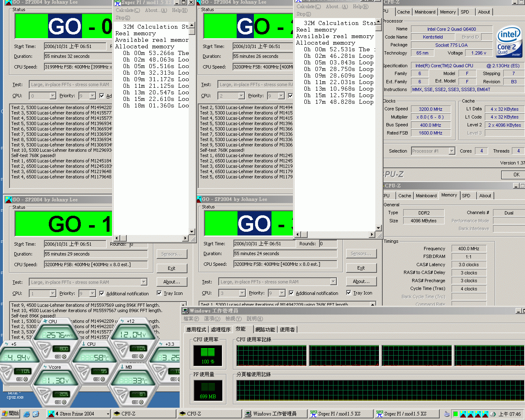Screen dimensions: 525x420
Task: Open the CPU dropdown showing 0
Action: tap(52, 96)
